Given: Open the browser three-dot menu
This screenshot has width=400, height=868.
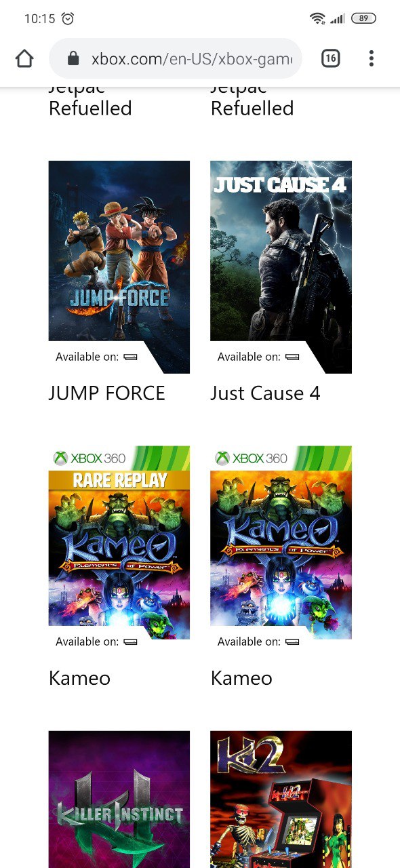Looking at the screenshot, I should tap(371, 59).
